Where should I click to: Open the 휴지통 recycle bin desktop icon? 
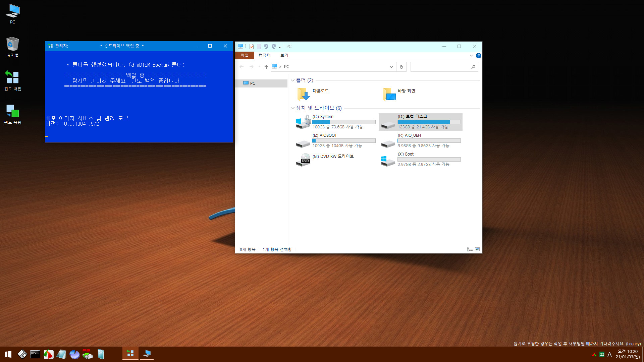[12, 47]
